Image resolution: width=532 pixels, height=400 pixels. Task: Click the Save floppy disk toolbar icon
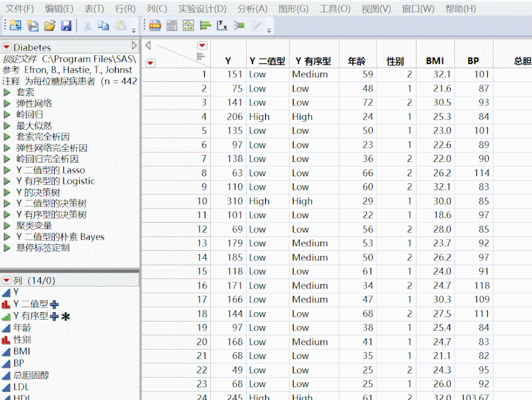(66, 26)
